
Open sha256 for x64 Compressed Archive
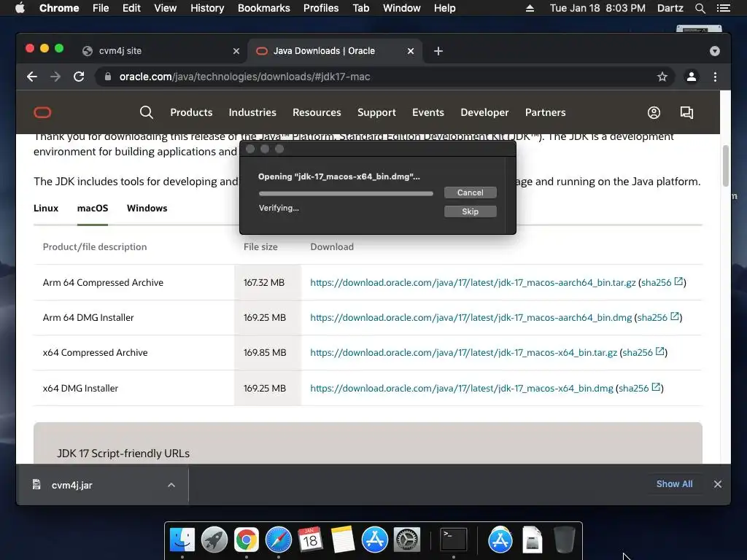coord(643,353)
